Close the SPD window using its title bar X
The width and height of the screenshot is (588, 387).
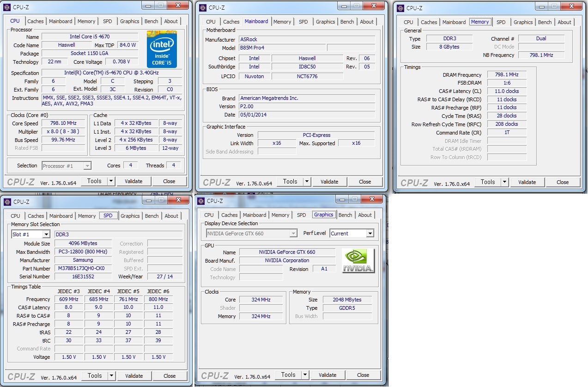tap(178, 200)
